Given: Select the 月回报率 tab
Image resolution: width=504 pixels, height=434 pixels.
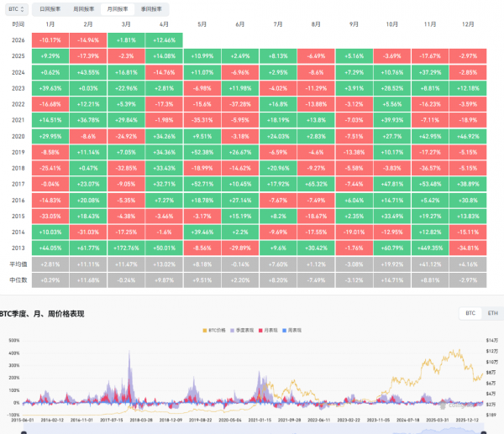Looking at the screenshot, I should click(118, 8).
